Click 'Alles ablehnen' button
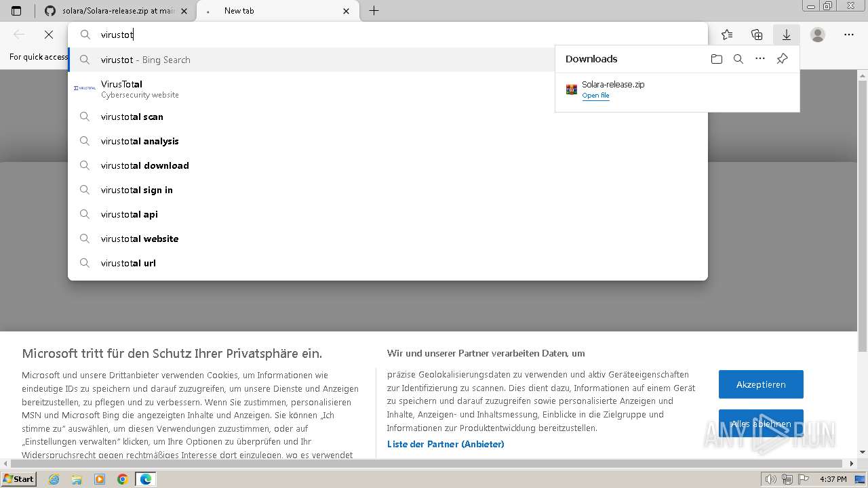The image size is (868, 488). [x=761, y=424]
